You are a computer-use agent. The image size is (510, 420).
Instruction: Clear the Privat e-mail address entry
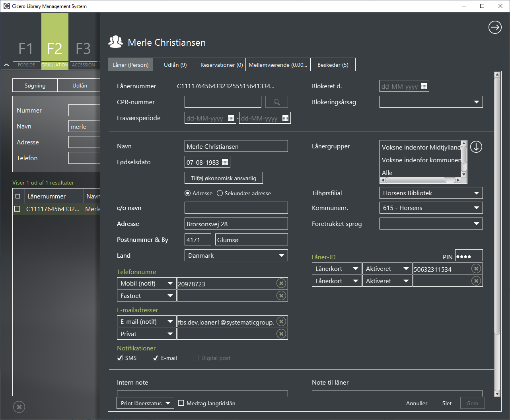(x=281, y=334)
